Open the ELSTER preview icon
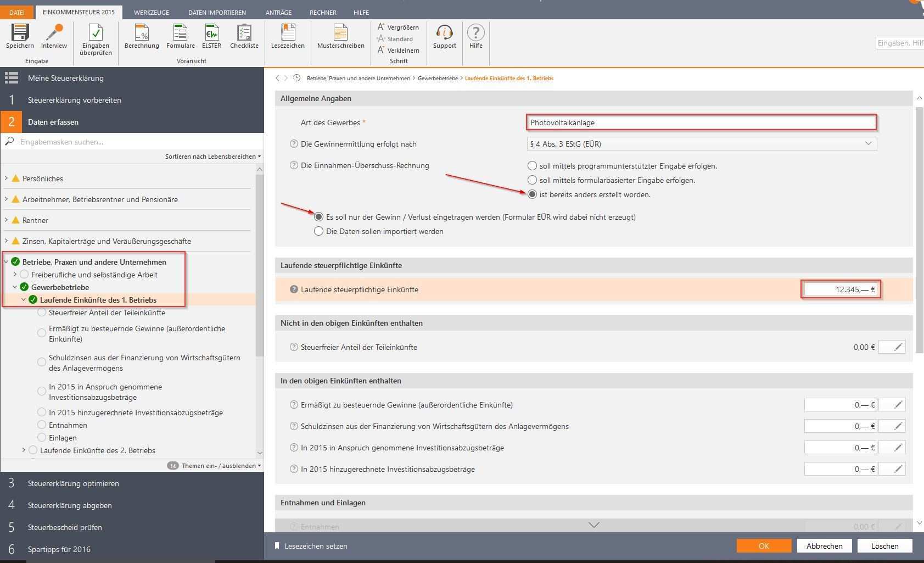924x563 pixels. click(x=211, y=33)
